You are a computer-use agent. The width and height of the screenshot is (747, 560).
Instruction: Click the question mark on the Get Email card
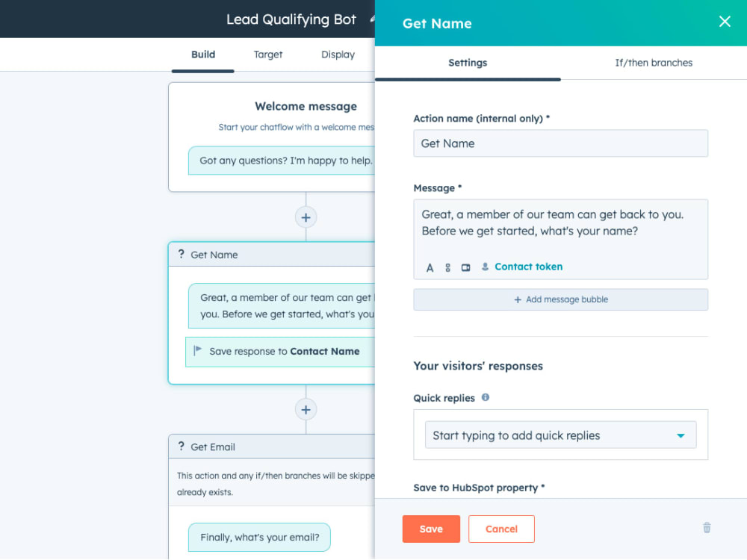(181, 447)
